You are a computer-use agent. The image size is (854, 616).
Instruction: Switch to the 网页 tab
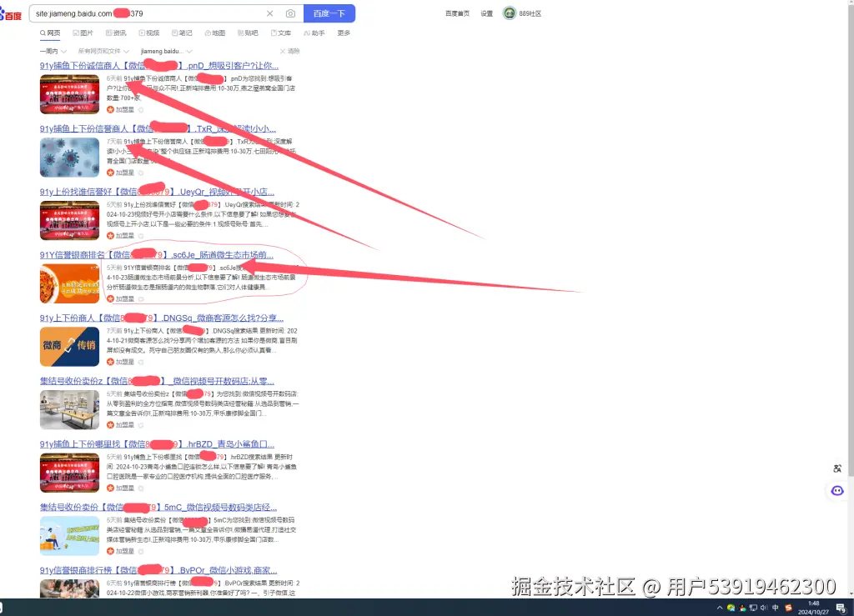pyautogui.click(x=50, y=33)
